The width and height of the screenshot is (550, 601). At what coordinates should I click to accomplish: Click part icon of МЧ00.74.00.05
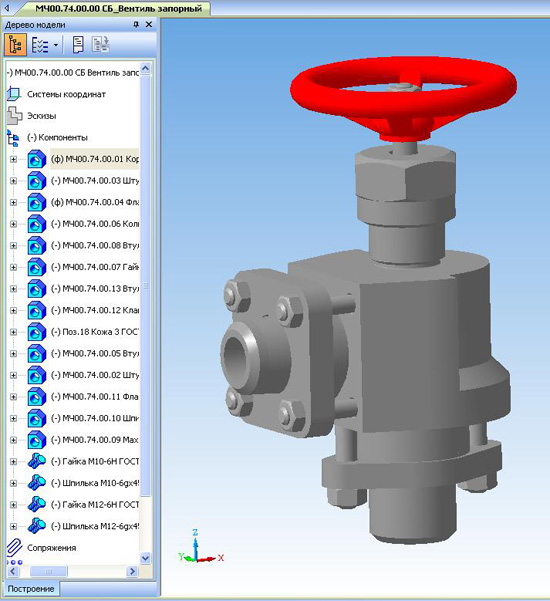37,353
